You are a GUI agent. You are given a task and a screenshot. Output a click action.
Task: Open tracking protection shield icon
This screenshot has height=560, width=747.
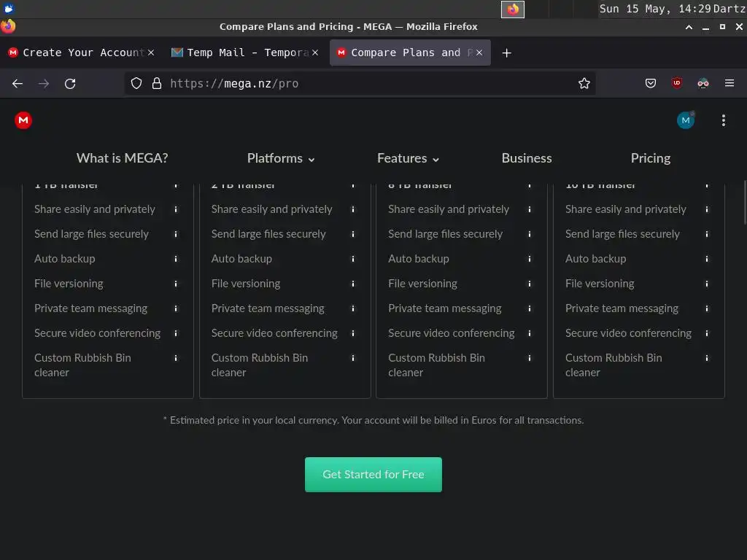136,83
